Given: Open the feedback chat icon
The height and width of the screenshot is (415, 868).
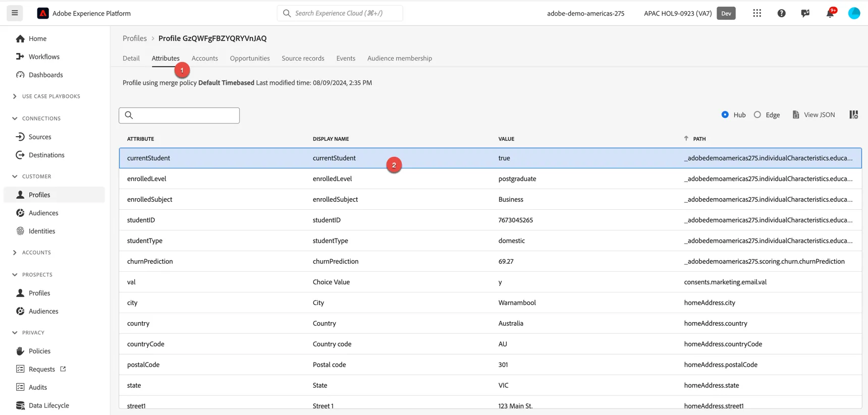Looking at the screenshot, I should pyautogui.click(x=805, y=13).
